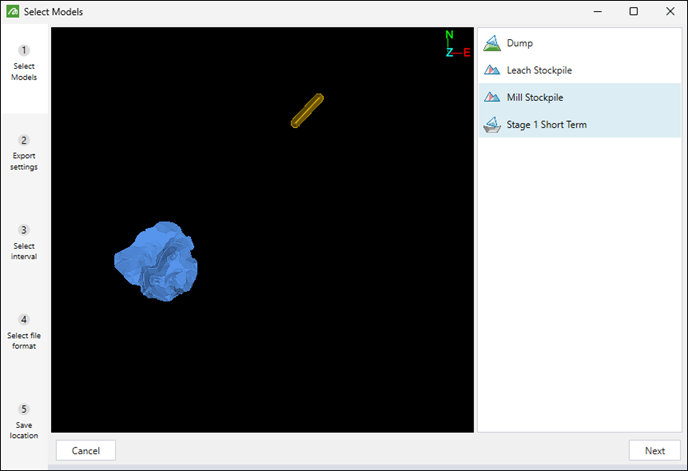Click the yellow stockpile shape in viewport
This screenshot has height=471, width=688.
point(307,111)
